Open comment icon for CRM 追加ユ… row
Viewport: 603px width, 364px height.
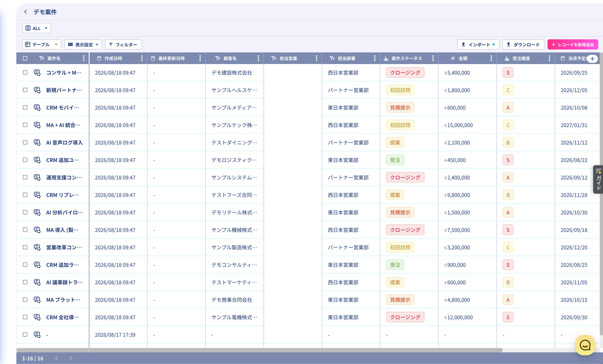(x=37, y=160)
